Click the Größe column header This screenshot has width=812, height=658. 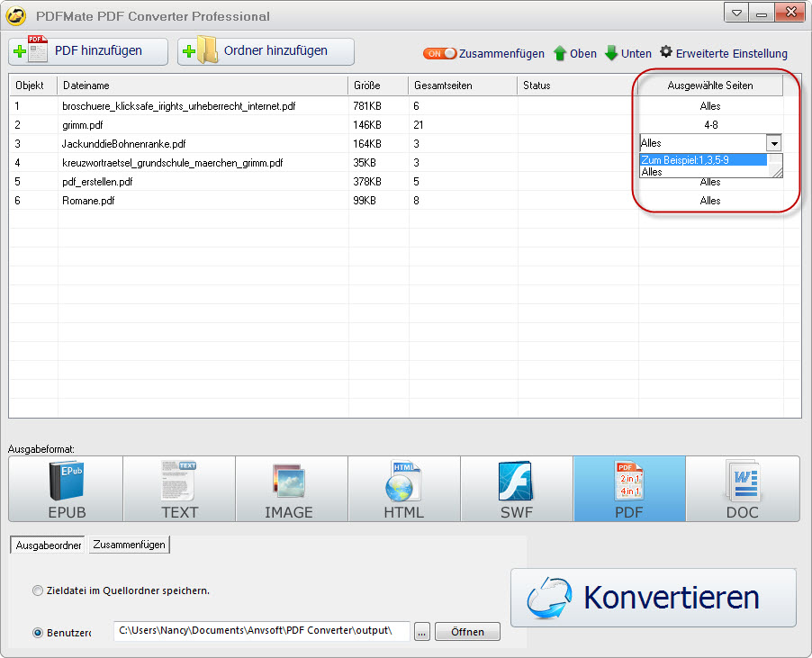[378, 86]
